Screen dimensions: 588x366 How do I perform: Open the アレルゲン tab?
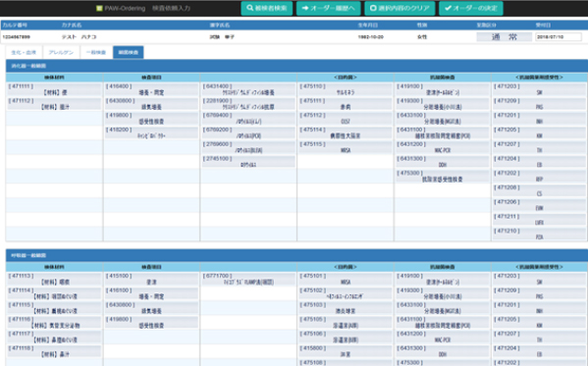pyautogui.click(x=61, y=53)
